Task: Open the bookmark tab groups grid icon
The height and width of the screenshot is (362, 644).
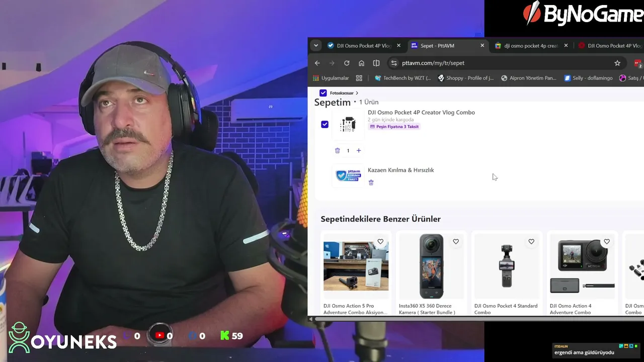Action: click(359, 78)
